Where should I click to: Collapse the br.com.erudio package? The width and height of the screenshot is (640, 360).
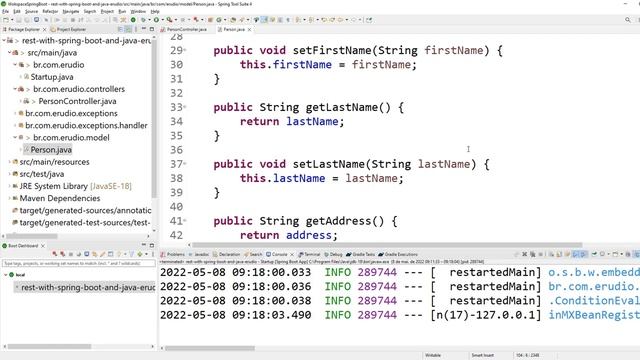[15, 64]
